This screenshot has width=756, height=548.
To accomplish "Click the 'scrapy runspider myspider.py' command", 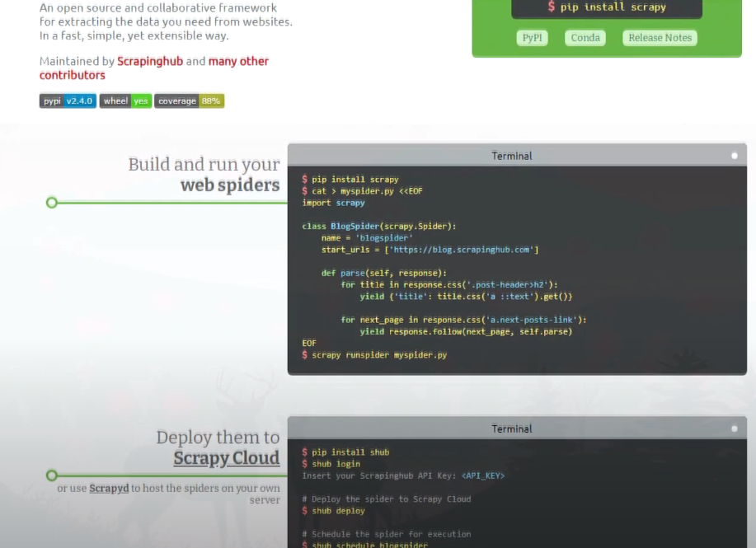I will coord(374,354).
